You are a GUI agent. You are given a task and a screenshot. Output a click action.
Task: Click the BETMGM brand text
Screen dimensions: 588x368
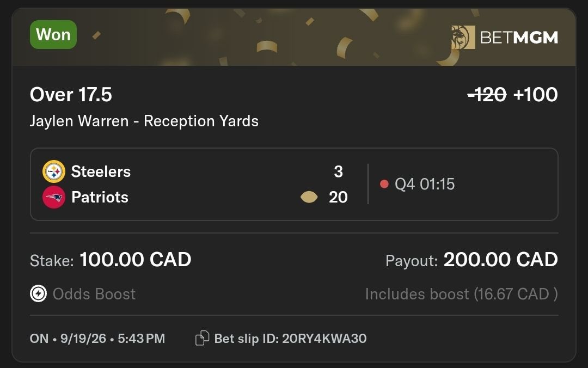(x=519, y=38)
